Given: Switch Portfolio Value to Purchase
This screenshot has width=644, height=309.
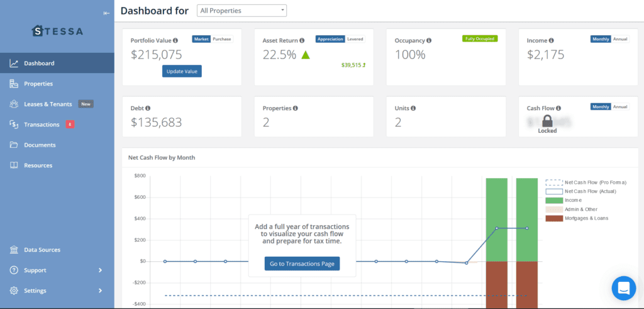Looking at the screenshot, I should pyautogui.click(x=221, y=39).
